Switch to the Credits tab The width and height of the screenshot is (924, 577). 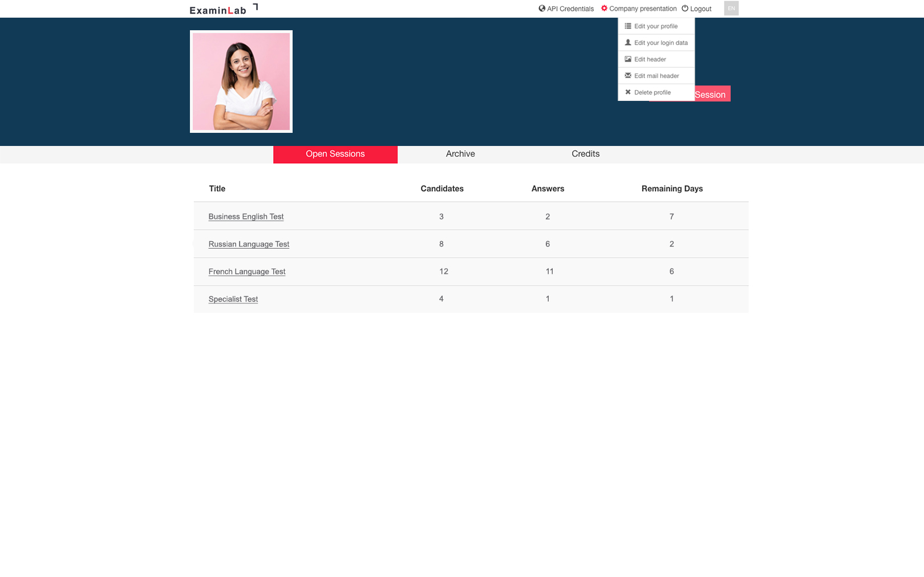click(x=586, y=155)
